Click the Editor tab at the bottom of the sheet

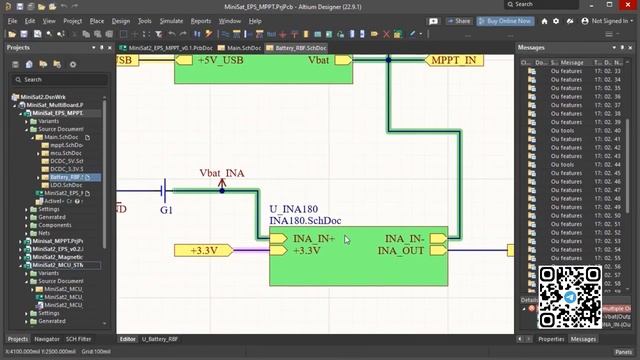point(127,339)
